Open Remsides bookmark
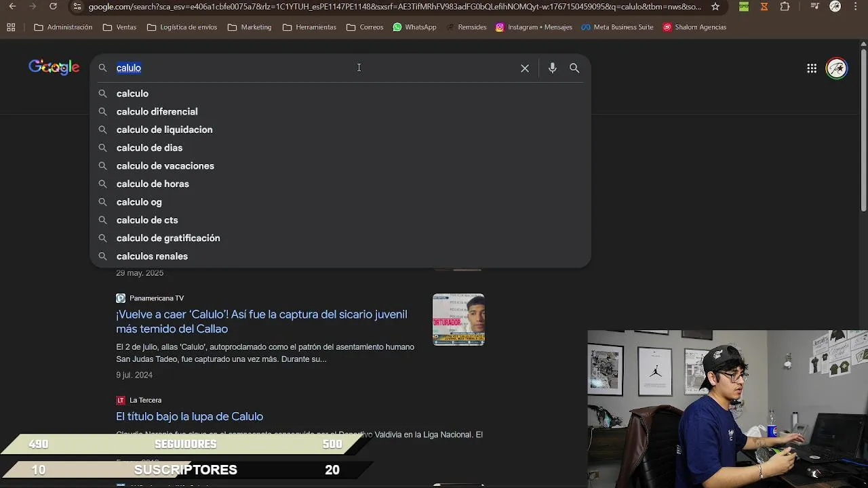Viewport: 868px width, 488px height. point(467,27)
